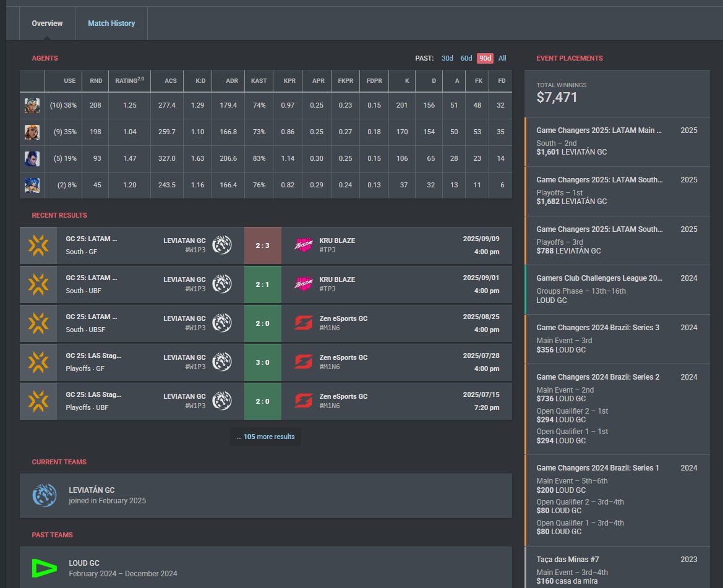The height and width of the screenshot is (588, 723).
Task: Click the agent icon with 38% use
Action: click(32, 106)
